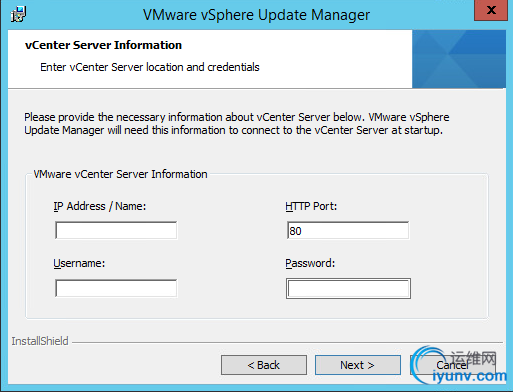The width and height of the screenshot is (513, 392).
Task: Click inside the HTTP Port field showing 80
Action: pyautogui.click(x=348, y=230)
